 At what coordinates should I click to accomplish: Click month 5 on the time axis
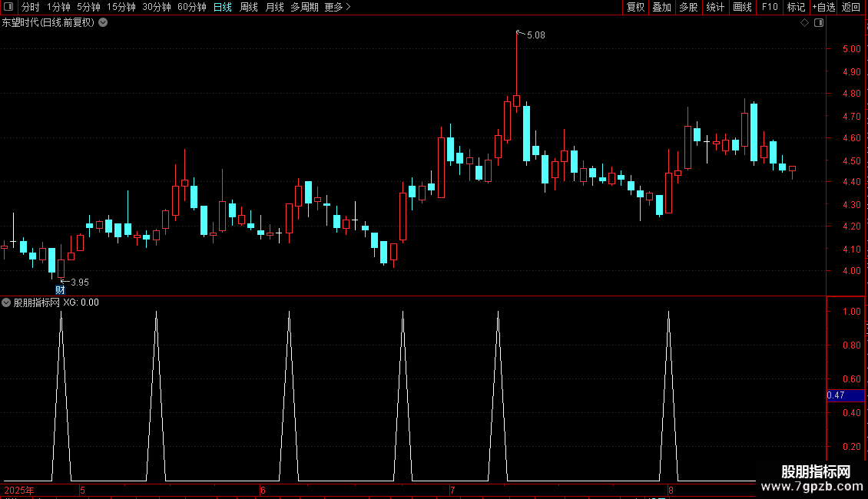coord(82,490)
